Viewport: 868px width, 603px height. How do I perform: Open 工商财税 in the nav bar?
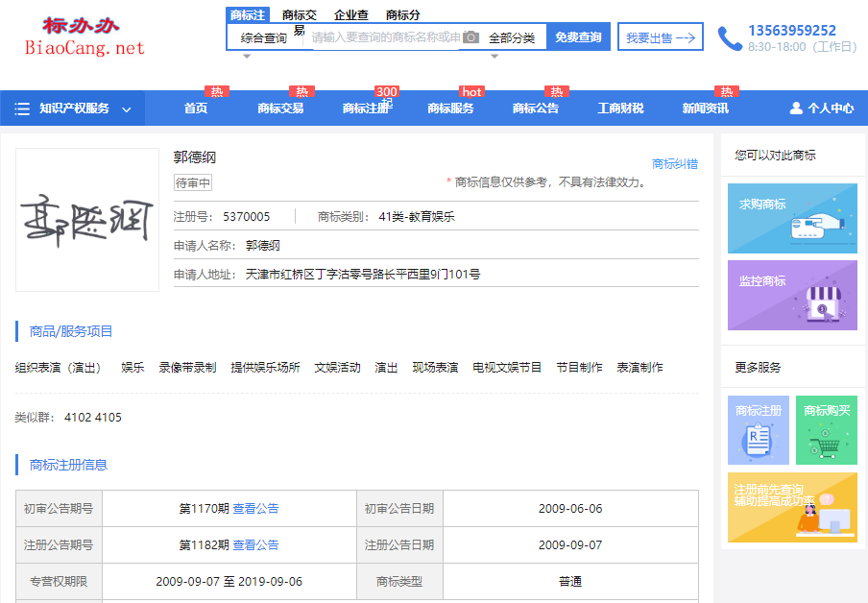[620, 108]
